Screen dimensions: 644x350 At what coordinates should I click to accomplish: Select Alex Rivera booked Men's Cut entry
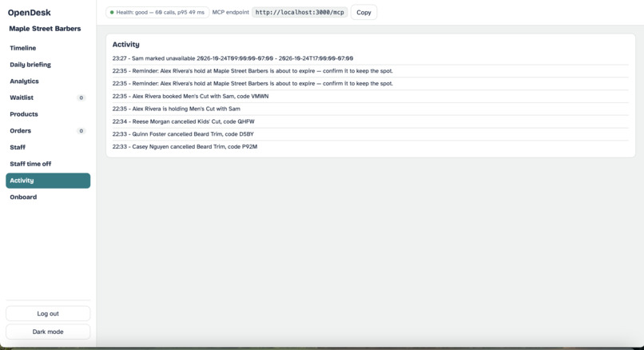[x=370, y=96]
